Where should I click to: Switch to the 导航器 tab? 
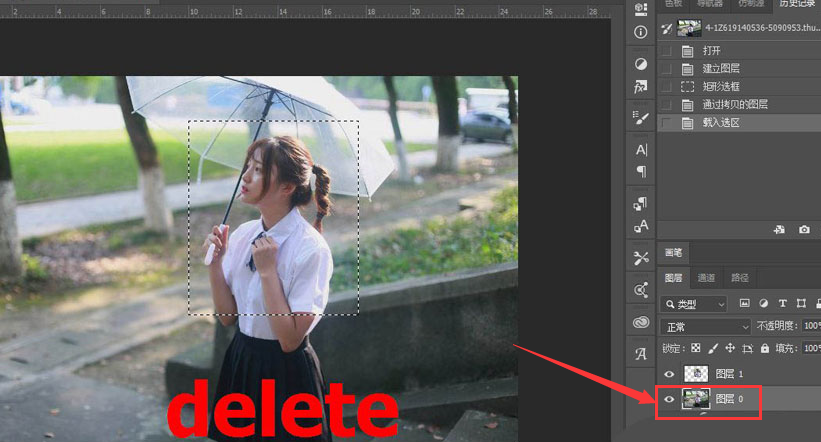709,4
